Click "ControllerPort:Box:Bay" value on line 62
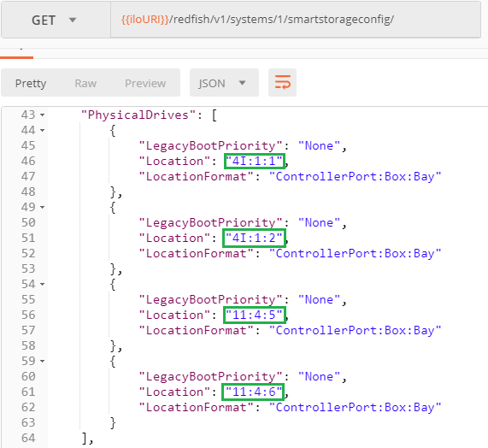This screenshot has height=448, width=488. tap(356, 408)
